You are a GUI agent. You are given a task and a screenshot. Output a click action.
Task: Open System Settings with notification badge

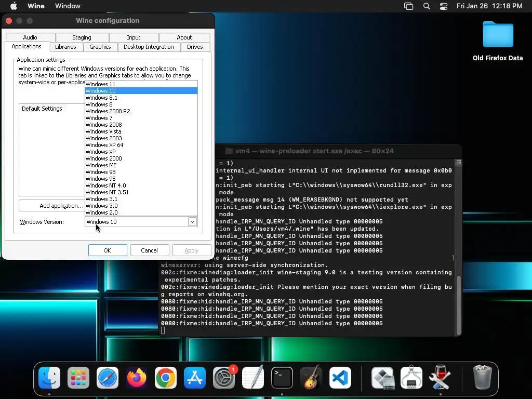pos(224,378)
